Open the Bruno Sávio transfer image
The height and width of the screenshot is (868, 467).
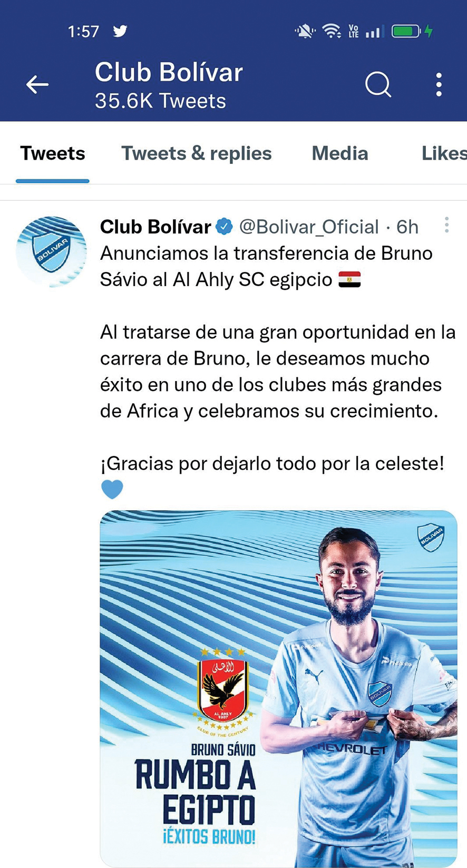tap(278, 688)
